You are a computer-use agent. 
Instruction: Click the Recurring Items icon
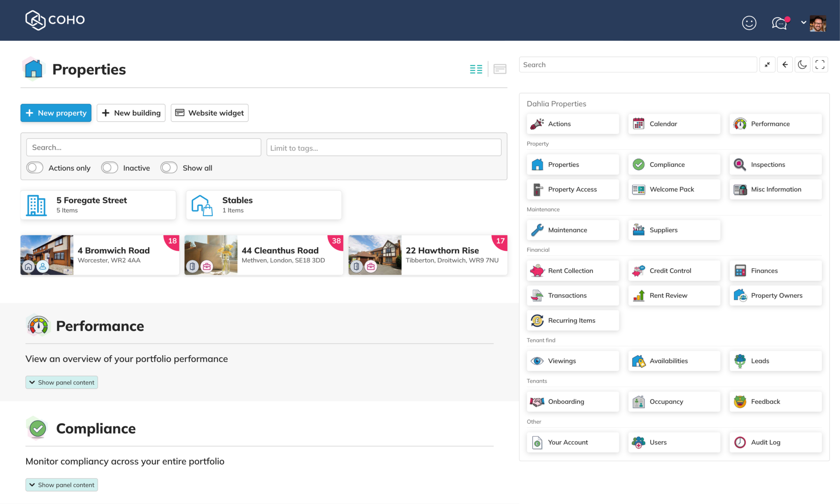(537, 321)
